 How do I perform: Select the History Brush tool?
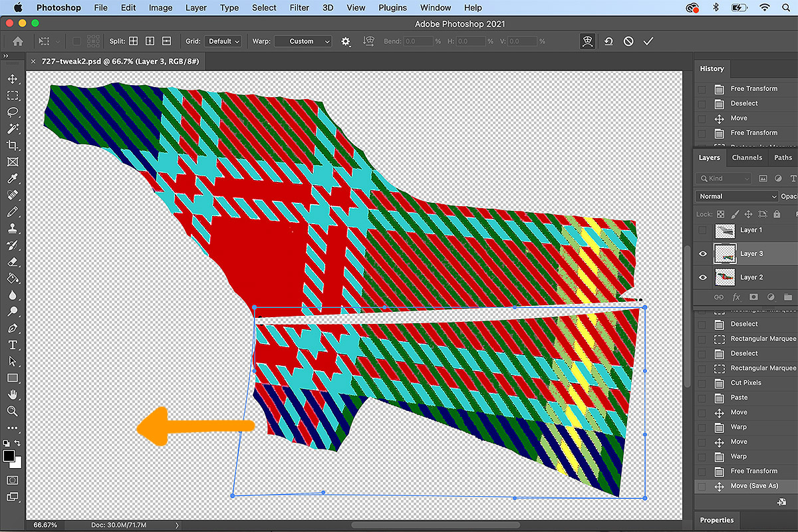[x=13, y=245]
